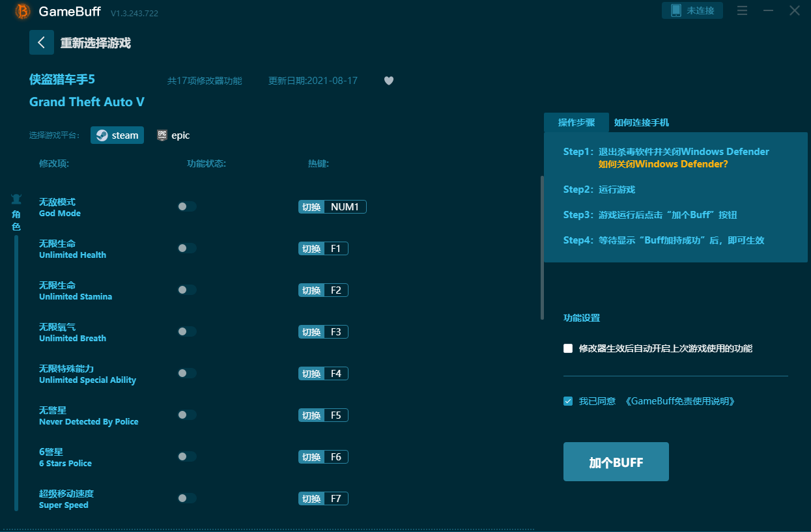This screenshot has height=532, width=811.
Task: Enable Never Detected By Police switch
Action: (x=187, y=415)
